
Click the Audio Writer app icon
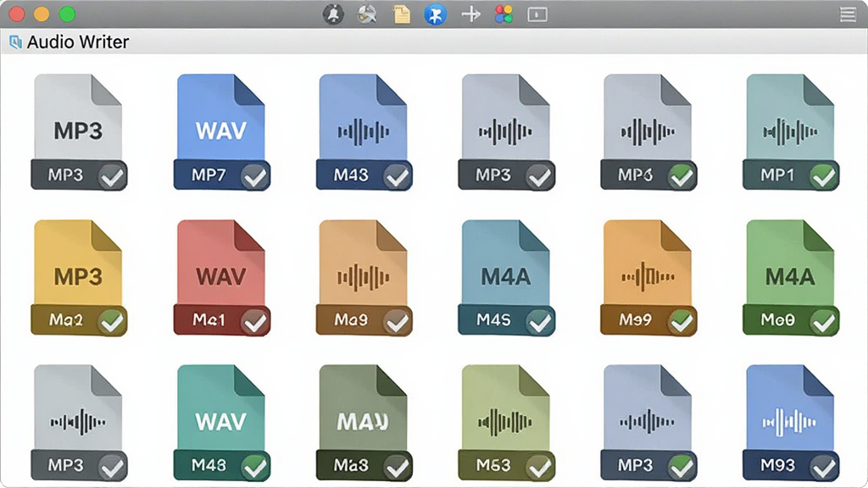15,42
